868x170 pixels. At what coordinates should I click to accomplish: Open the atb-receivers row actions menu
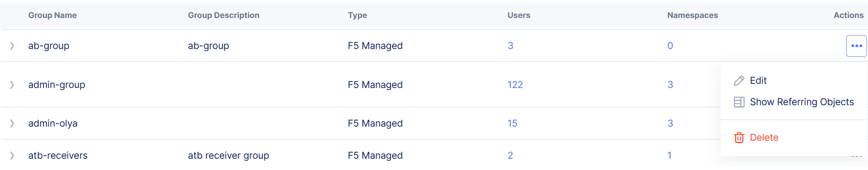click(x=856, y=156)
